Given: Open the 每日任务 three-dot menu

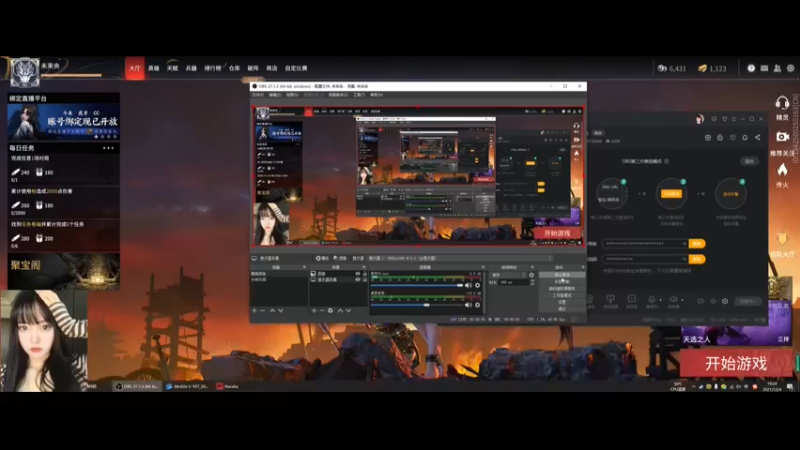Looking at the screenshot, I should click(108, 148).
